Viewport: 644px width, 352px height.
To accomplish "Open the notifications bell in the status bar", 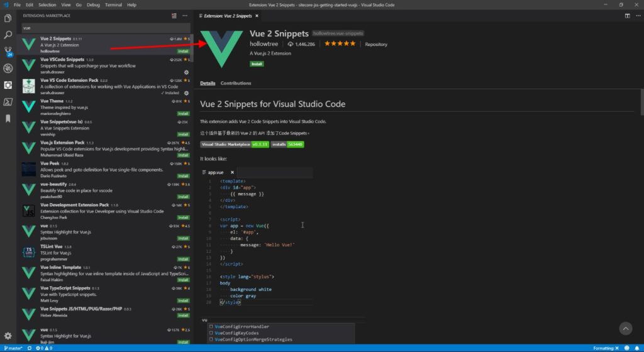I will coord(637,348).
